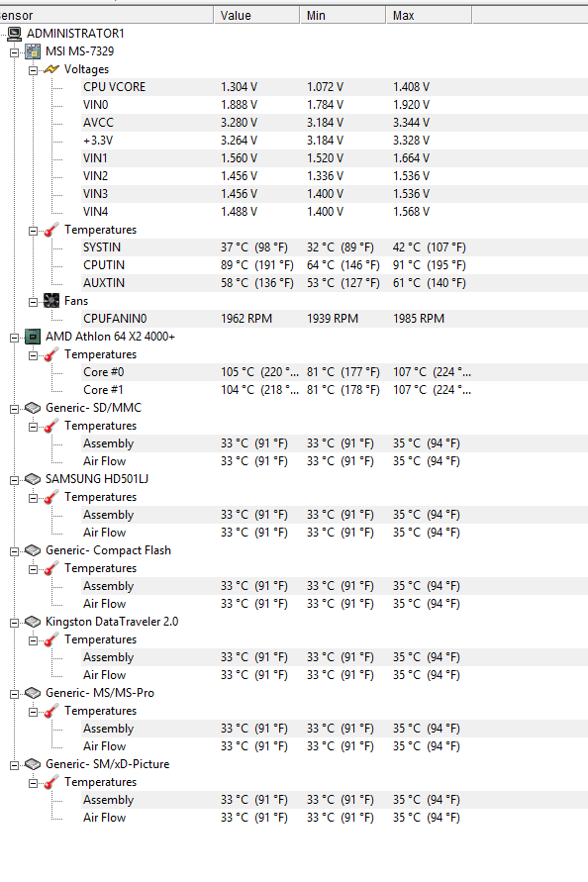Click the Max column header

[429, 15]
